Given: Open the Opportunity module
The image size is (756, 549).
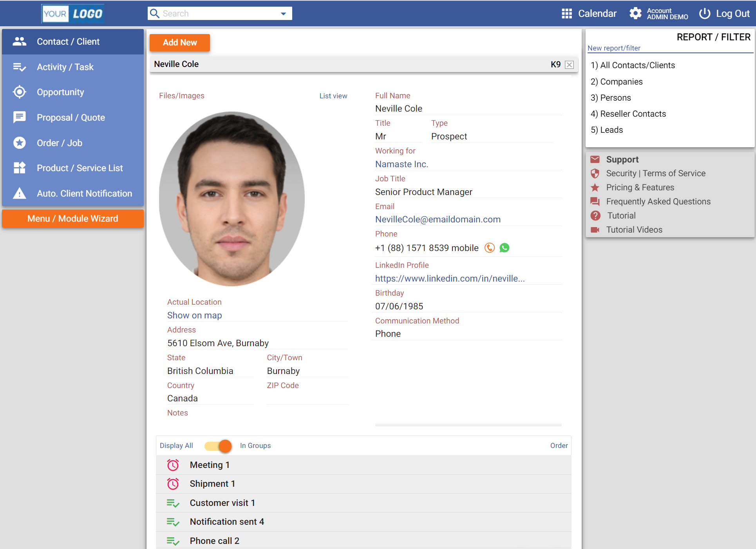Looking at the screenshot, I should pyautogui.click(x=19, y=92).
